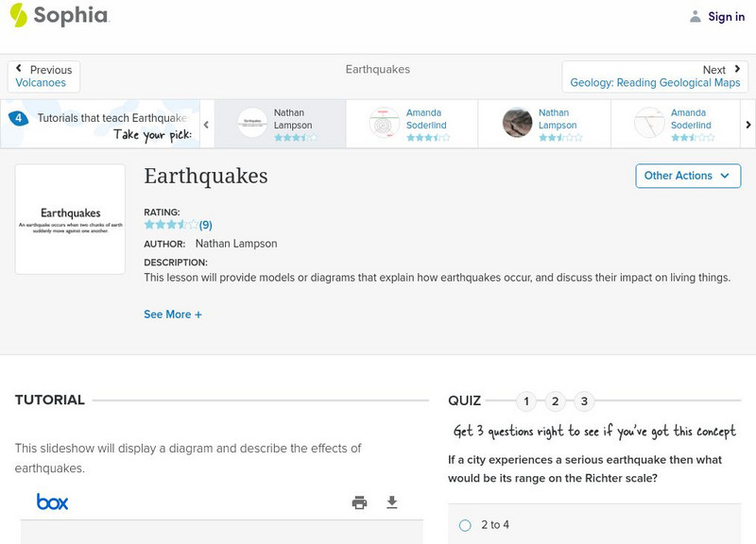This screenshot has width=756, height=544.
Task: Go to Previous lesson Volcanoes
Action: (x=43, y=76)
